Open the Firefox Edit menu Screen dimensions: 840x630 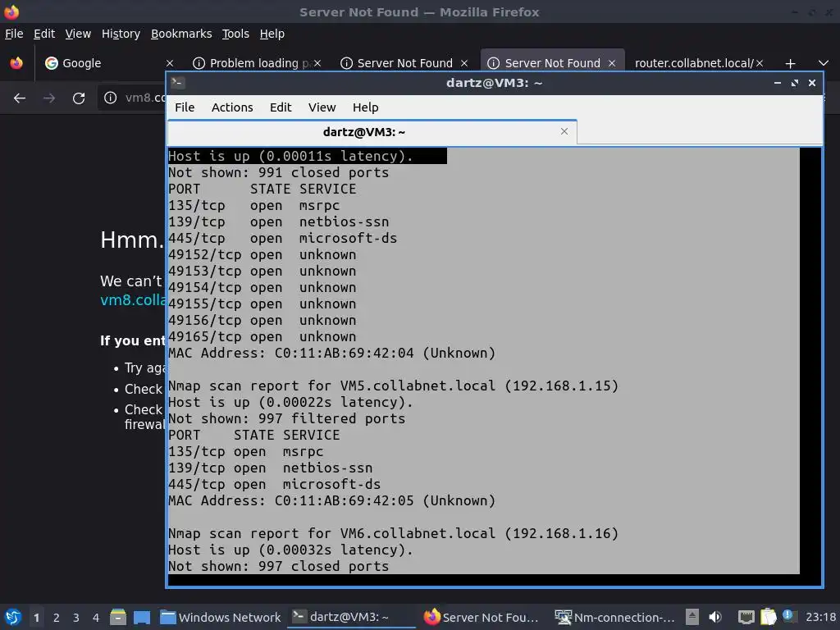[x=44, y=34]
